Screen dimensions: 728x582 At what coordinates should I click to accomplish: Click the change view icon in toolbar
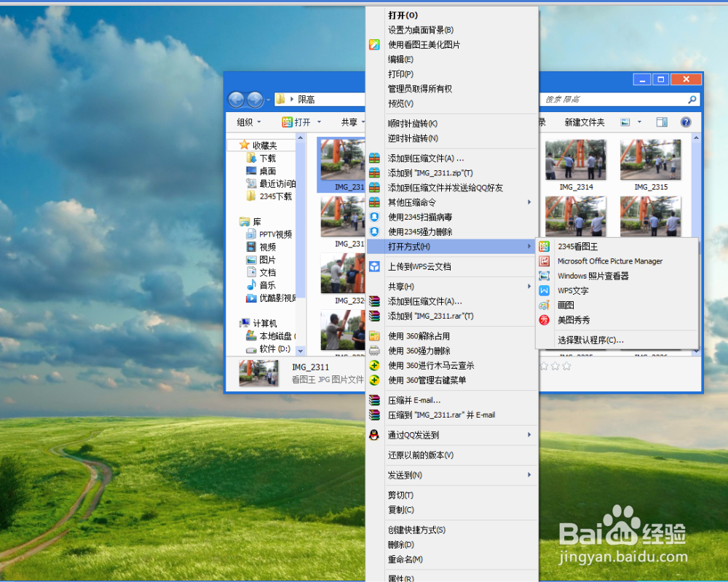(625, 122)
